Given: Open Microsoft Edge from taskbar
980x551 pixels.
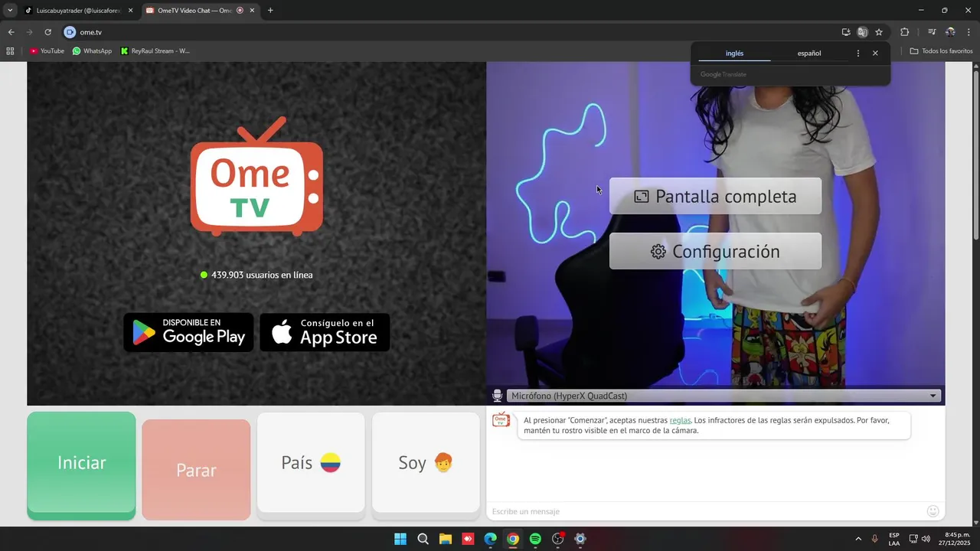Looking at the screenshot, I should [490, 539].
